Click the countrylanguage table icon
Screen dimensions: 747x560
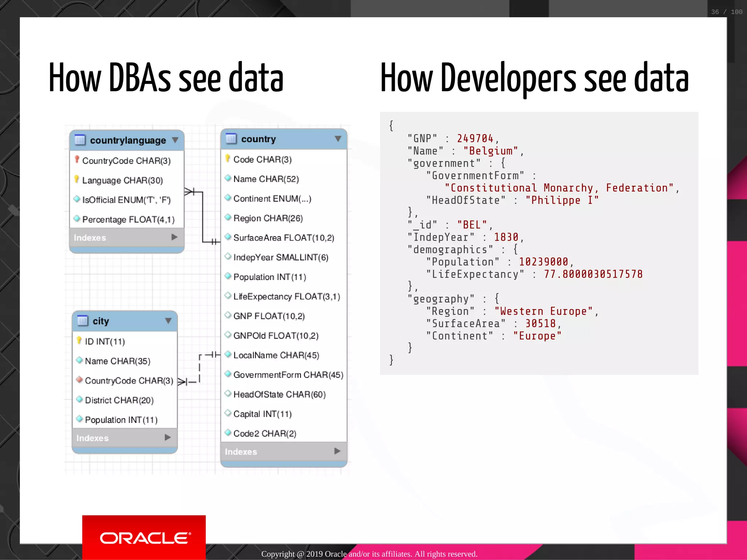pos(80,140)
